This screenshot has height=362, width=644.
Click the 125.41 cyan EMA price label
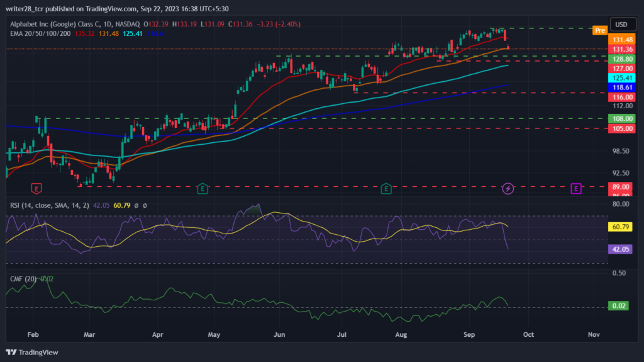click(x=622, y=78)
